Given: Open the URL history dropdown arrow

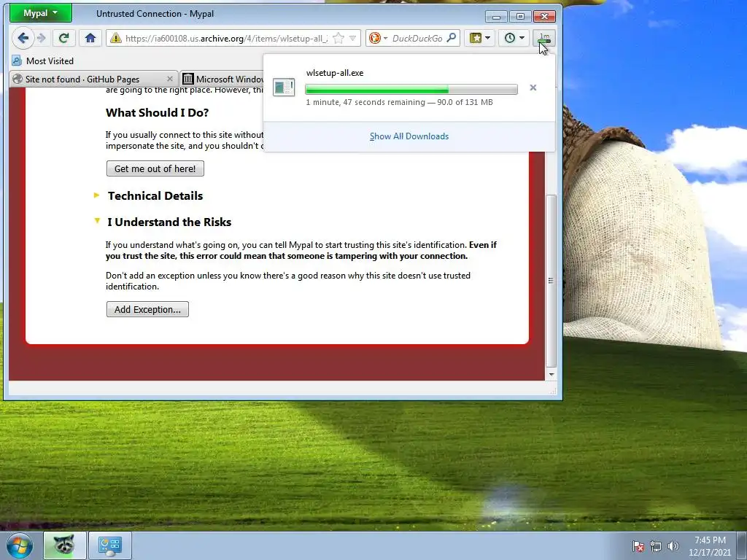Looking at the screenshot, I should point(352,39).
